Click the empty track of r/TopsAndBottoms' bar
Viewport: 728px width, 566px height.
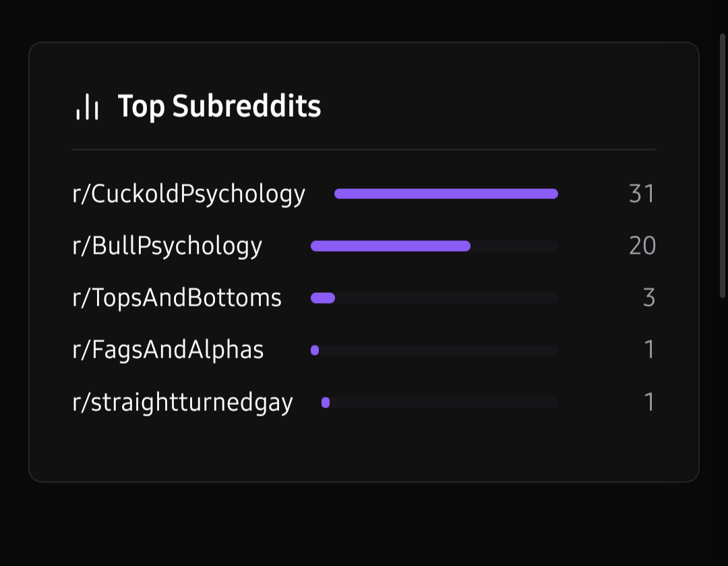click(x=446, y=298)
